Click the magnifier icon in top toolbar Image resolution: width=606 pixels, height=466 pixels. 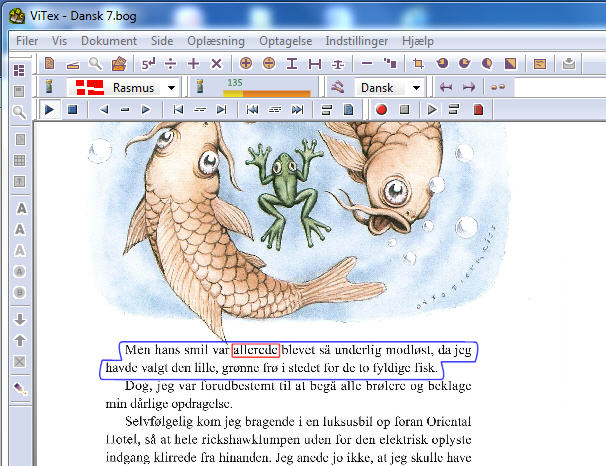(95, 63)
